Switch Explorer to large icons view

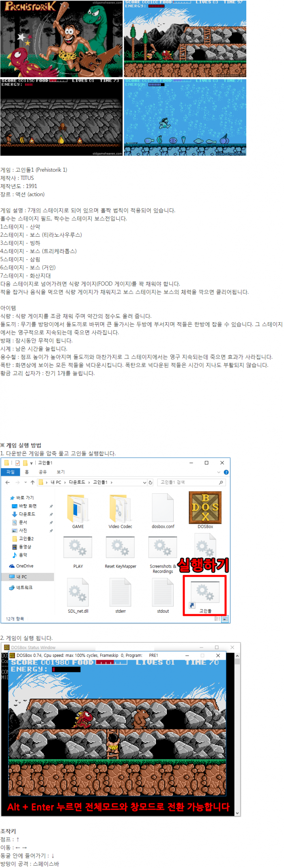(x=225, y=619)
